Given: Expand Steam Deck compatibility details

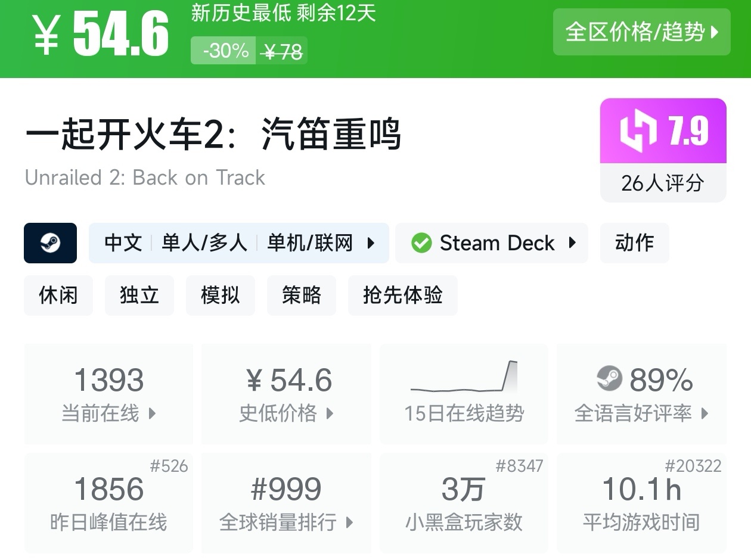Looking at the screenshot, I should (x=491, y=243).
